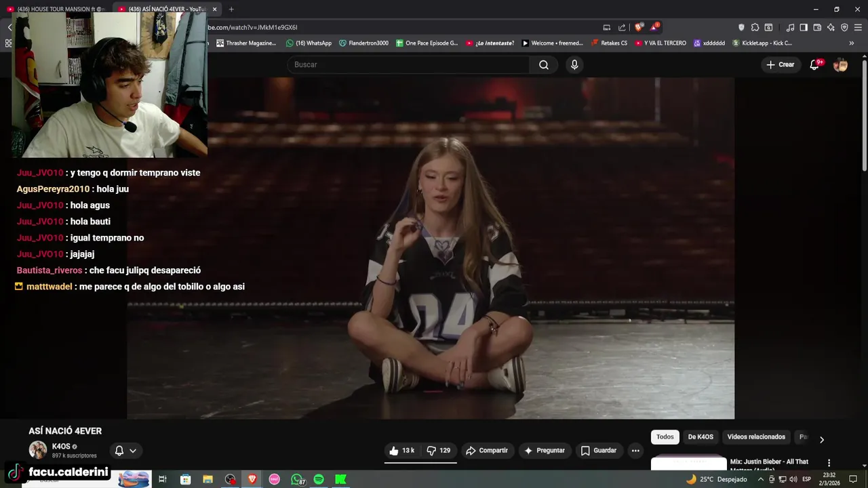This screenshot has height=488, width=868.
Task: Click install/cast screen icon in address bar
Action: [606, 27]
